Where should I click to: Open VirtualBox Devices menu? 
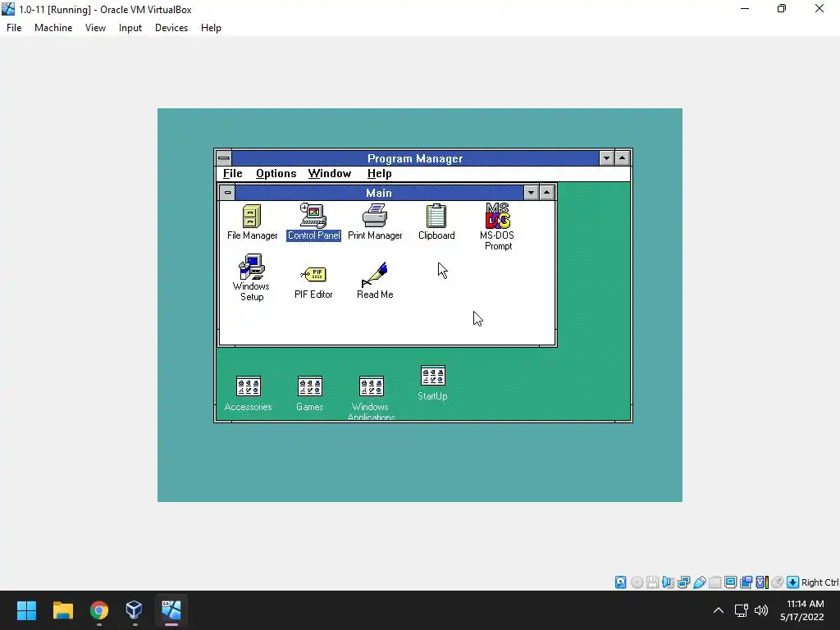171,28
